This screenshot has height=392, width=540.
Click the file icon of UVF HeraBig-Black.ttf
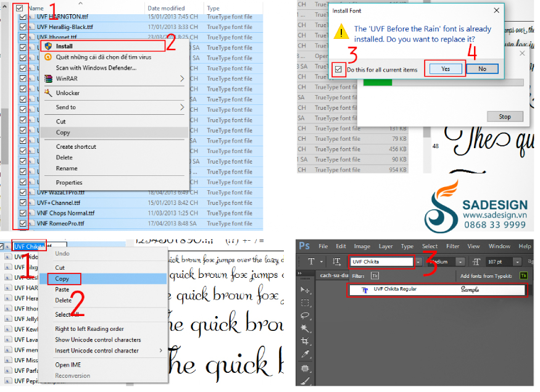(32, 27)
